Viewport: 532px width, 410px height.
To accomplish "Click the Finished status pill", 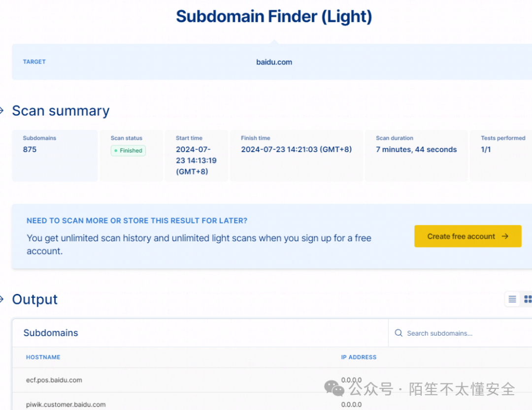I will [x=128, y=151].
